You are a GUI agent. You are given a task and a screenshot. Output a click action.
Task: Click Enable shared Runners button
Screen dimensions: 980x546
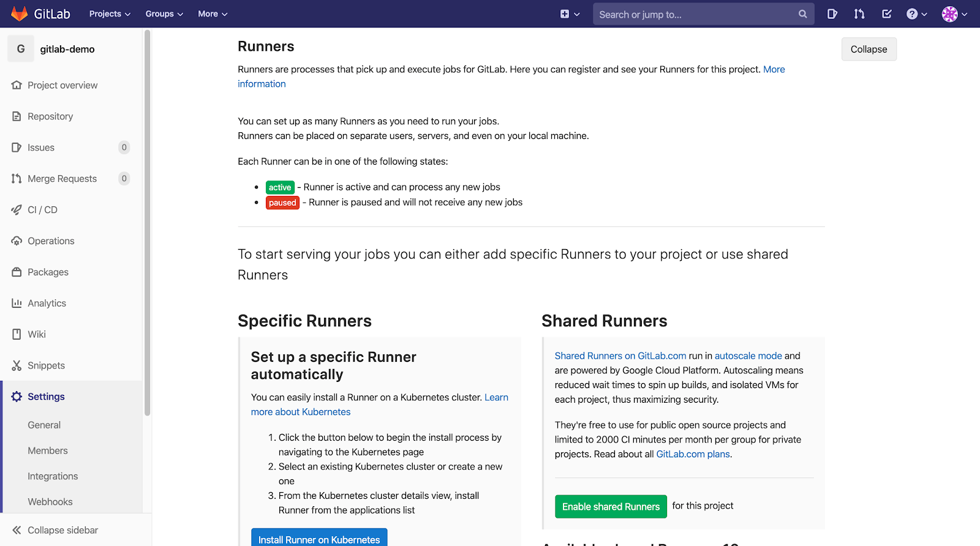[611, 507]
